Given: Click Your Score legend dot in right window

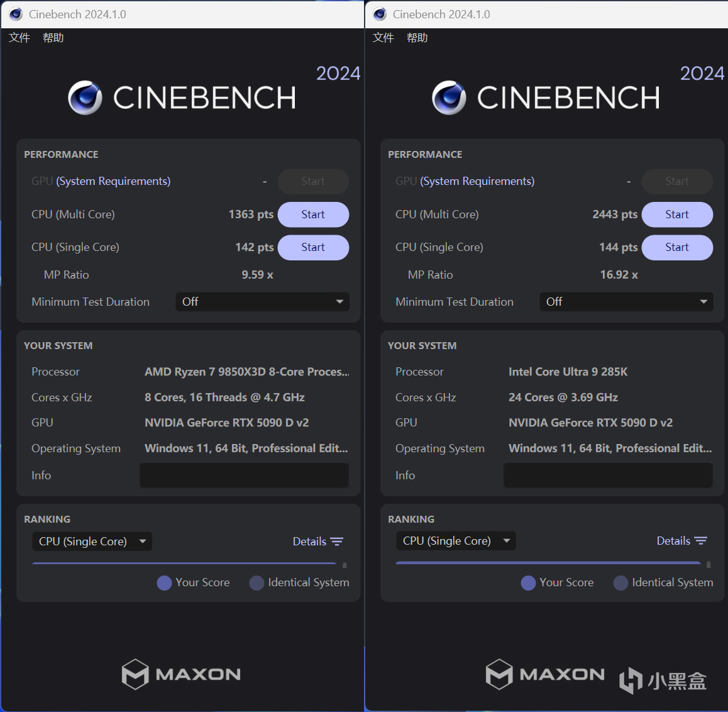Looking at the screenshot, I should pyautogui.click(x=528, y=583).
